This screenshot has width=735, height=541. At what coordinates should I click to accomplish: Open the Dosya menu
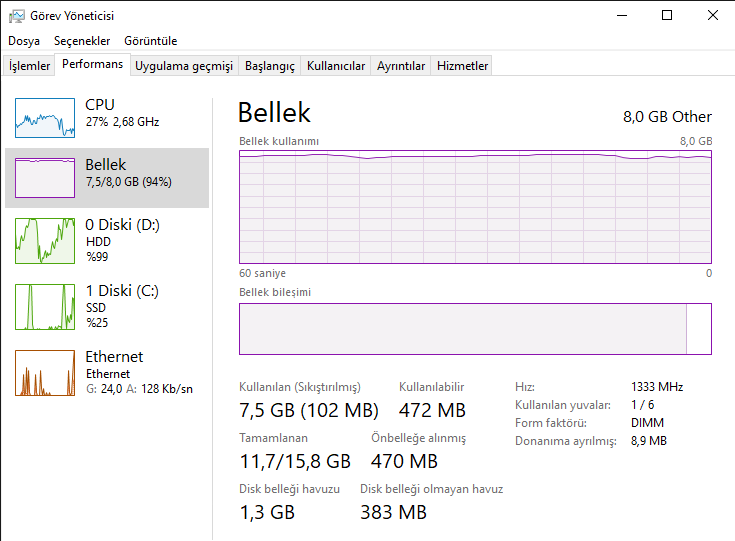tap(24, 41)
